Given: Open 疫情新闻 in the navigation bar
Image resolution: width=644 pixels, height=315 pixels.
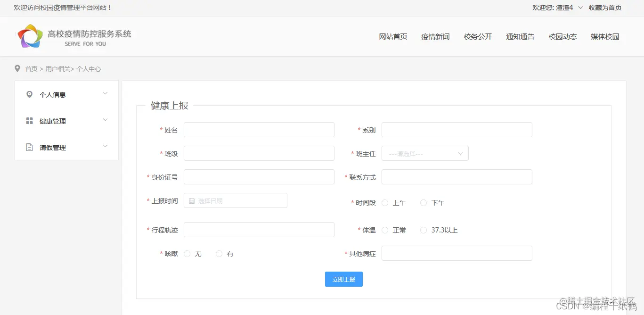Looking at the screenshot, I should (x=435, y=36).
